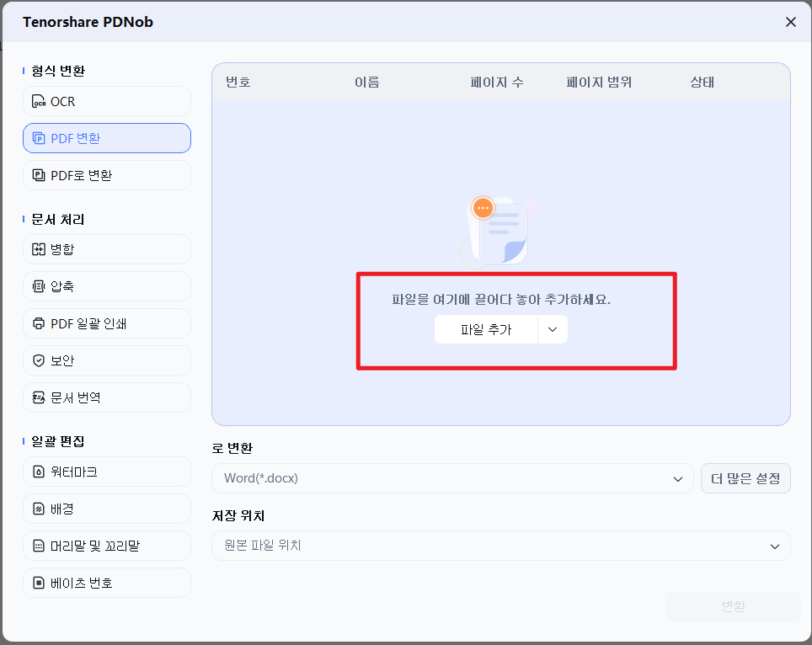Click the 이름 column header
Viewport: 812px width, 645px height.
367,83
